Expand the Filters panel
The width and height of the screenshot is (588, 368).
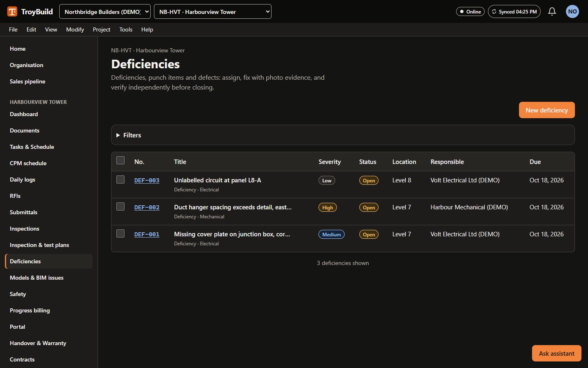[343, 135]
